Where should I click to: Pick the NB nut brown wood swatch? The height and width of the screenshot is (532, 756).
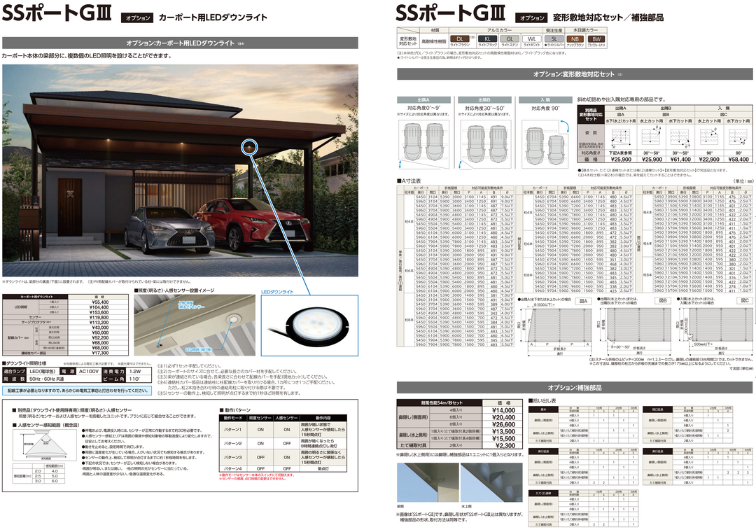pyautogui.click(x=575, y=39)
